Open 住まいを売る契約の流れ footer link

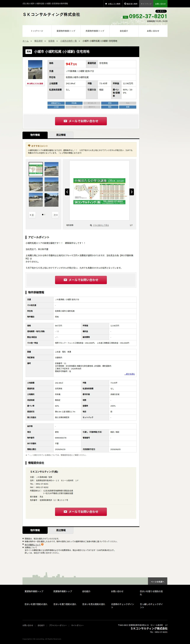point(94,604)
